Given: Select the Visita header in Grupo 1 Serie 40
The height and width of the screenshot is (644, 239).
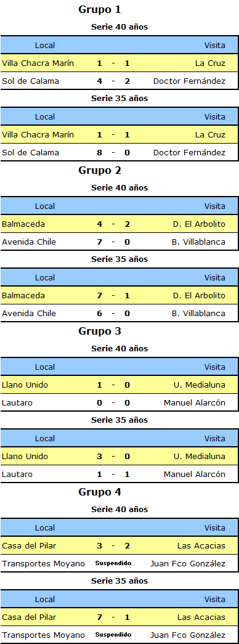Looking at the screenshot, I should click(215, 45).
